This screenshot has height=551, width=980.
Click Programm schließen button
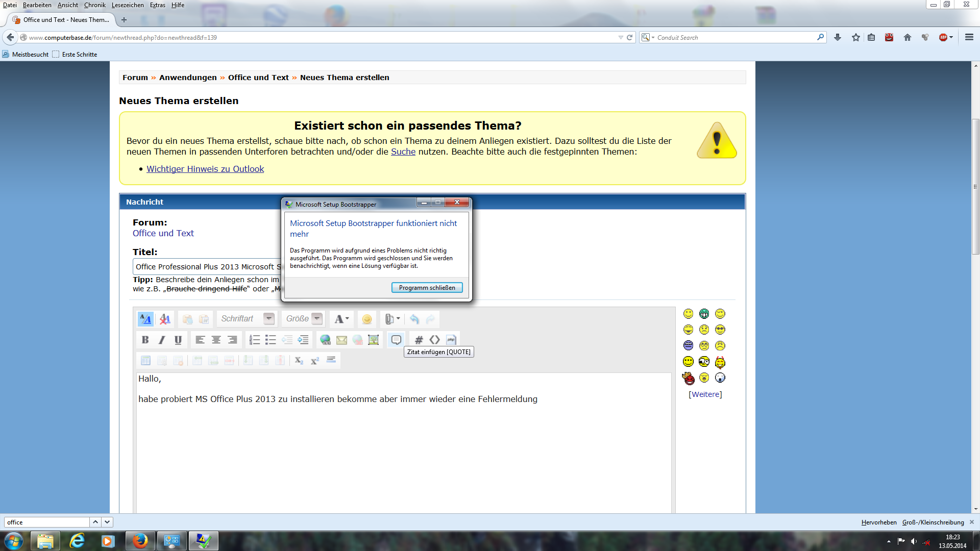coord(427,288)
